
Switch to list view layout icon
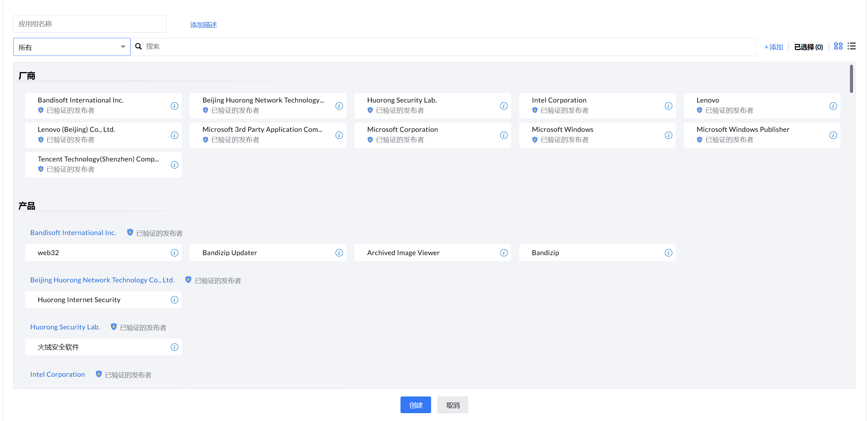point(851,46)
